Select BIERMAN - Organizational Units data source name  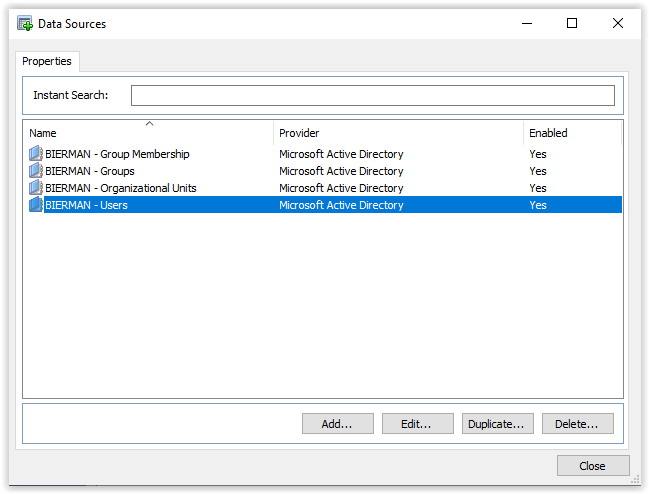[120, 188]
